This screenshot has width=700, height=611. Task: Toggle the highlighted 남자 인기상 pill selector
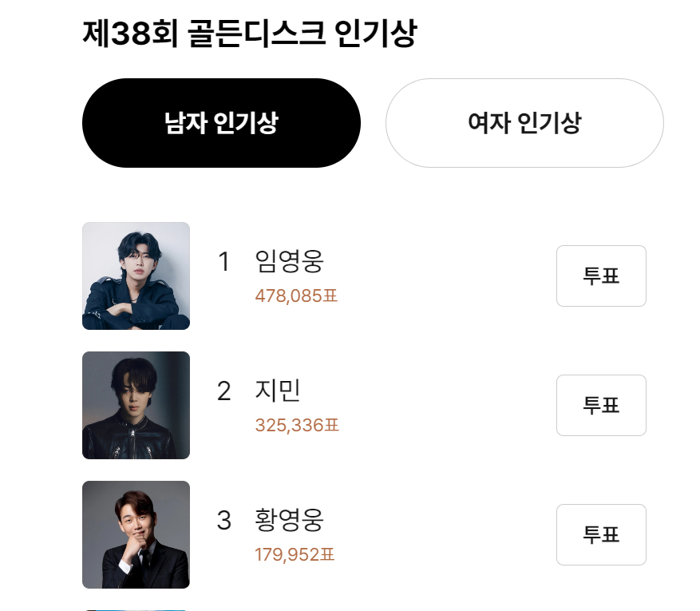coord(221,123)
